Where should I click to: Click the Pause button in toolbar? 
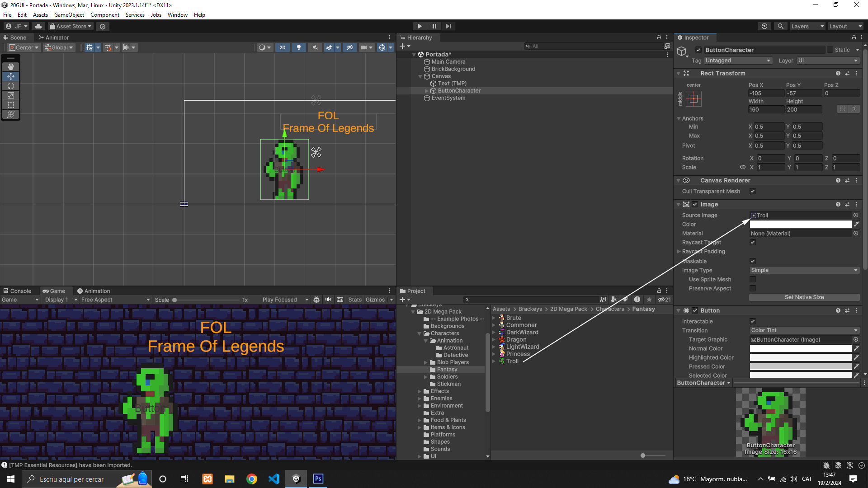434,26
